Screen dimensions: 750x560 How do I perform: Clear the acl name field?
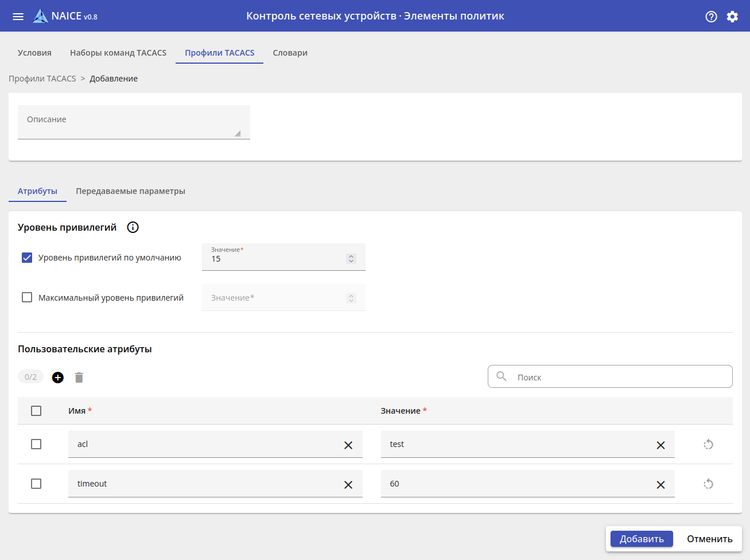[348, 445]
